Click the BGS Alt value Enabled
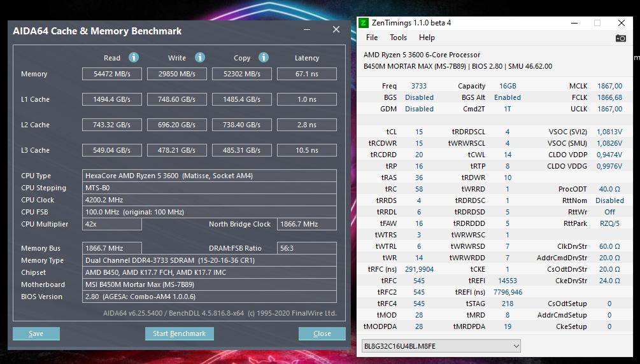Image resolution: width=640 pixels, height=364 pixels. [508, 97]
